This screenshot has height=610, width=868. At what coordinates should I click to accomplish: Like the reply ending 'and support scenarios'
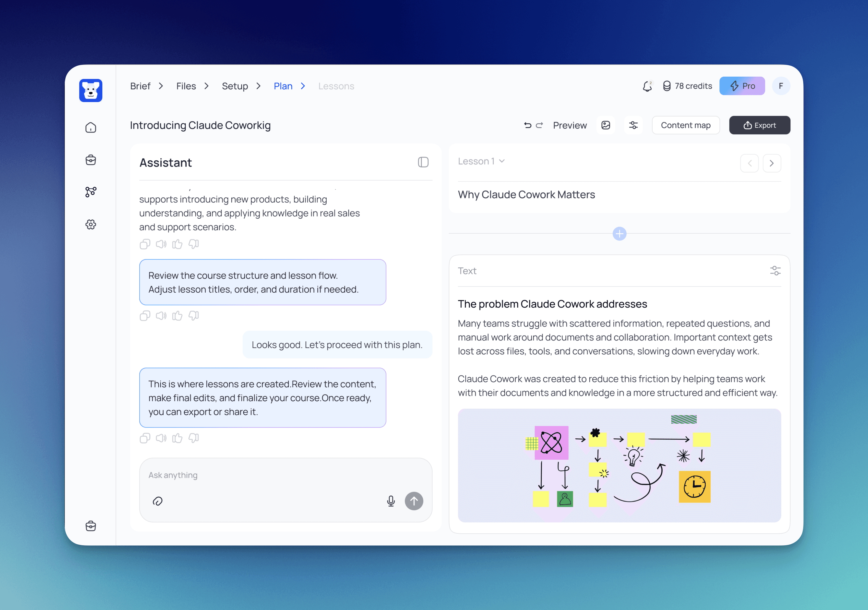pyautogui.click(x=177, y=244)
